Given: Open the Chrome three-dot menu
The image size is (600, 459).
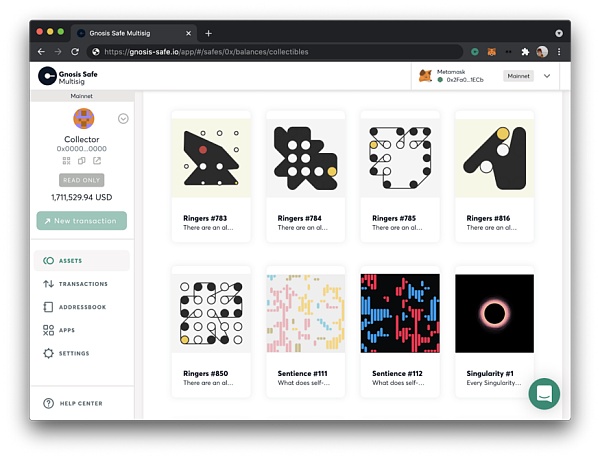Looking at the screenshot, I should click(559, 51).
